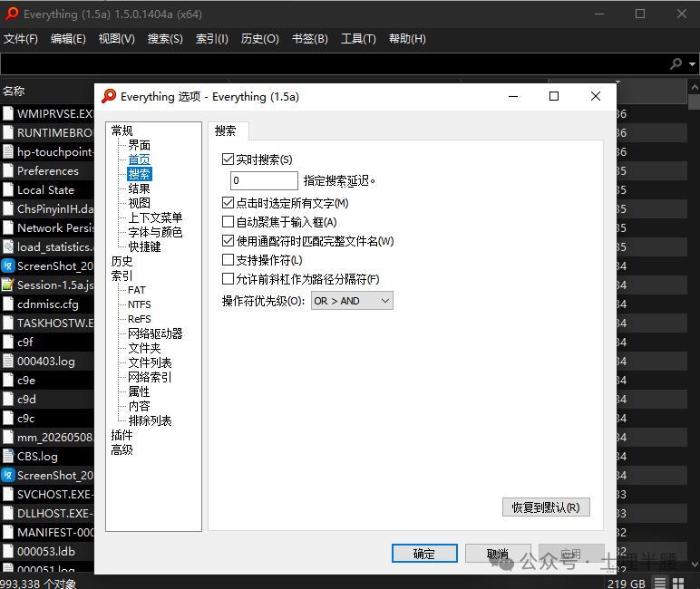Viewport: 700px width, 589px height.
Task: Click the 名称 column header
Action: (x=14, y=91)
